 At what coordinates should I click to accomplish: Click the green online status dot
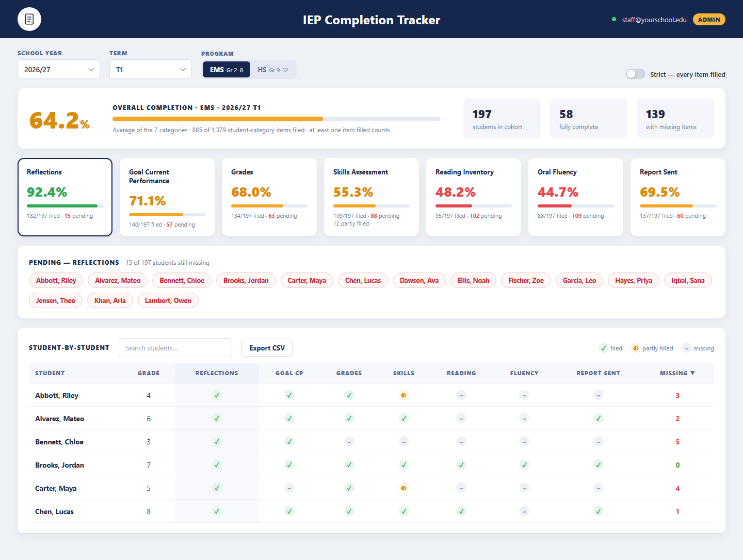pos(614,20)
